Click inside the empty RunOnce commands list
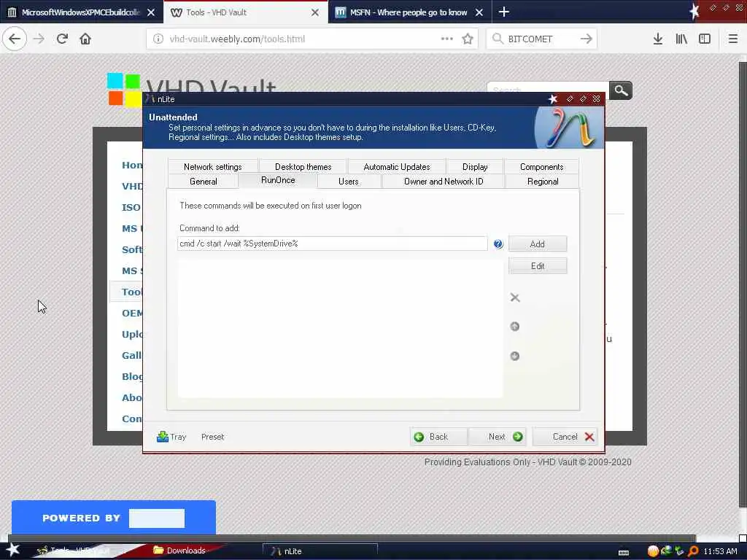 point(340,329)
